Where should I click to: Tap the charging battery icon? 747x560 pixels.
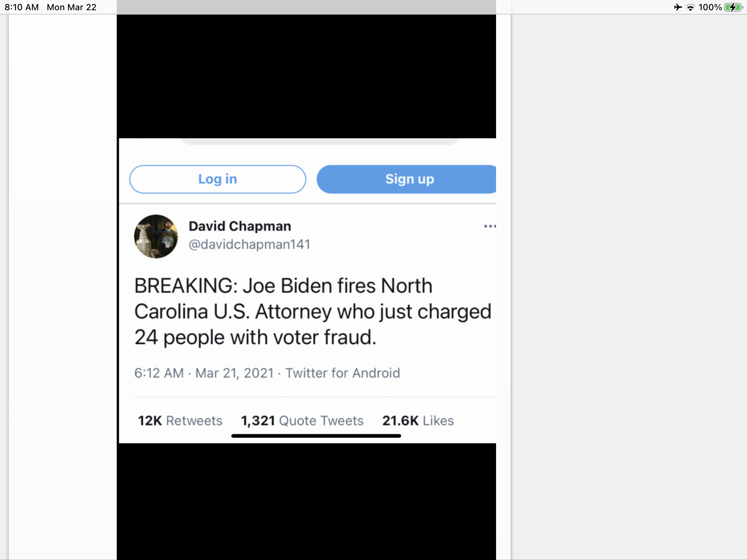(733, 7)
